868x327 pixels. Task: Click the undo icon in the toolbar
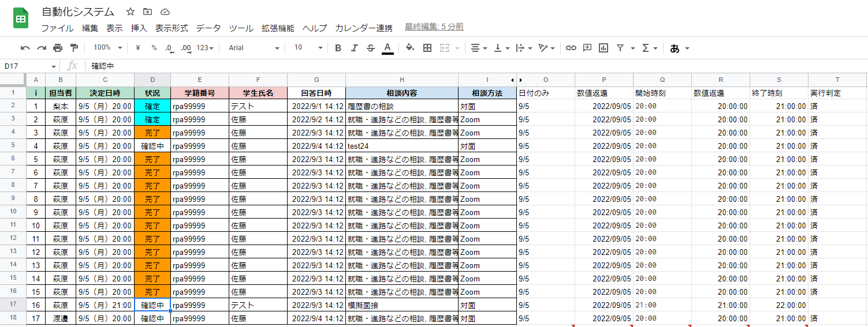click(x=25, y=48)
